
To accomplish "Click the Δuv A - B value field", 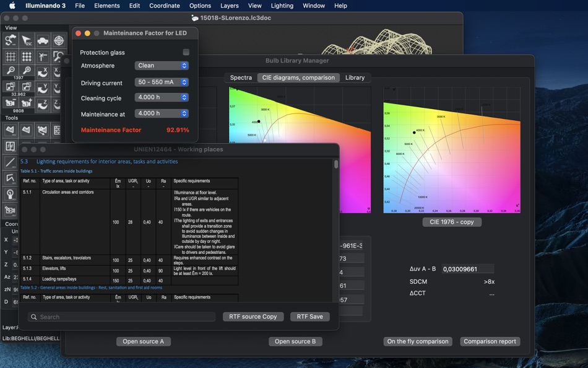I will [467, 269].
